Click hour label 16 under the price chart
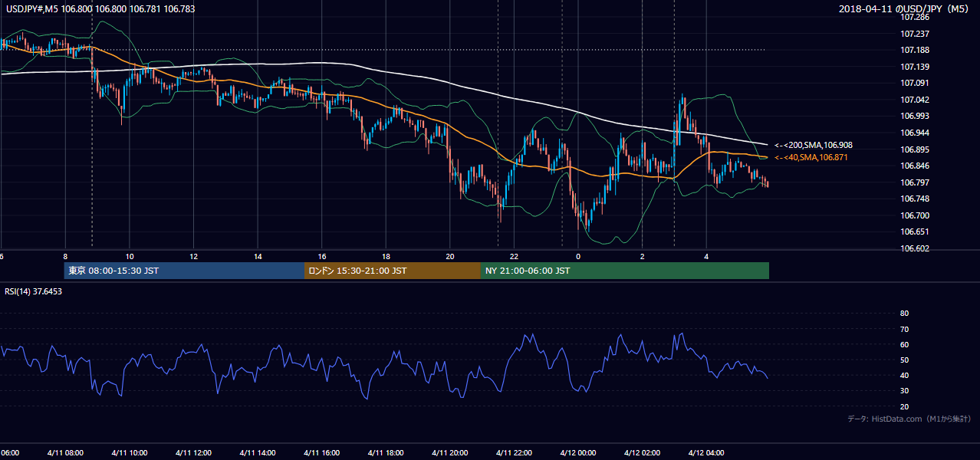This screenshot has width=980, height=460. (x=322, y=256)
